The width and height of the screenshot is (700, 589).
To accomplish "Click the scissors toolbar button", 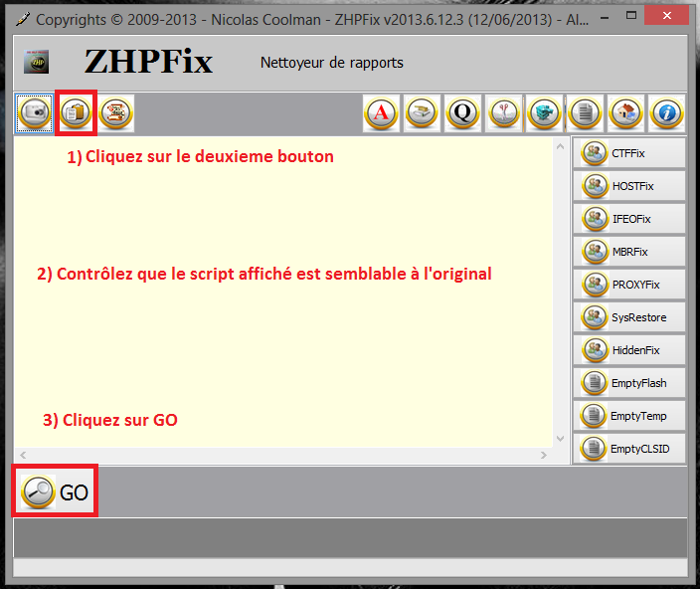I will 503,113.
